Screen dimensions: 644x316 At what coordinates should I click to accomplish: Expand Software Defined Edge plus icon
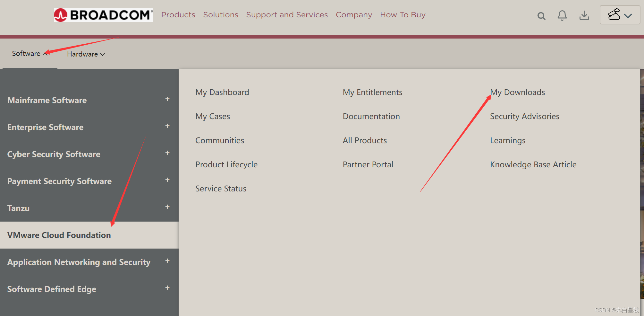click(167, 288)
